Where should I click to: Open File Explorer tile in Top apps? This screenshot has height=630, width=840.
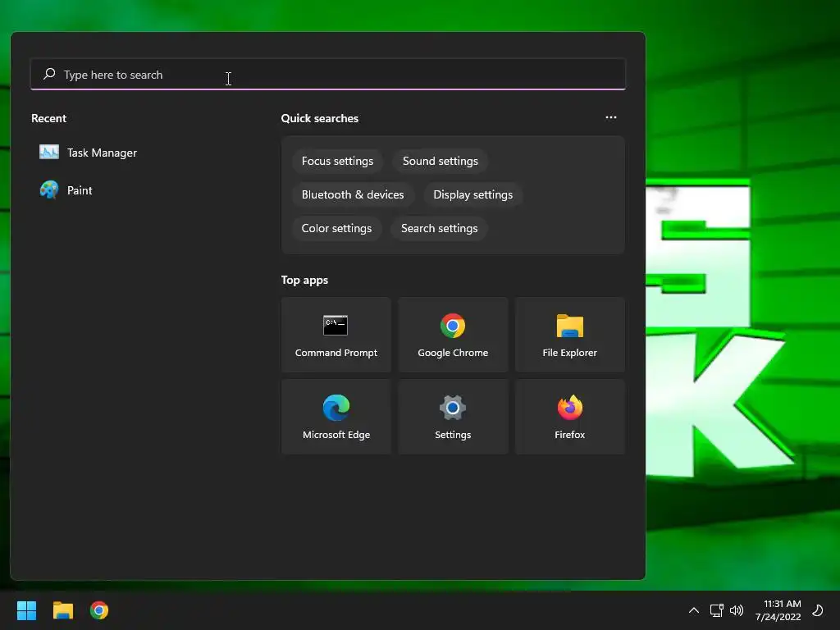569,335
